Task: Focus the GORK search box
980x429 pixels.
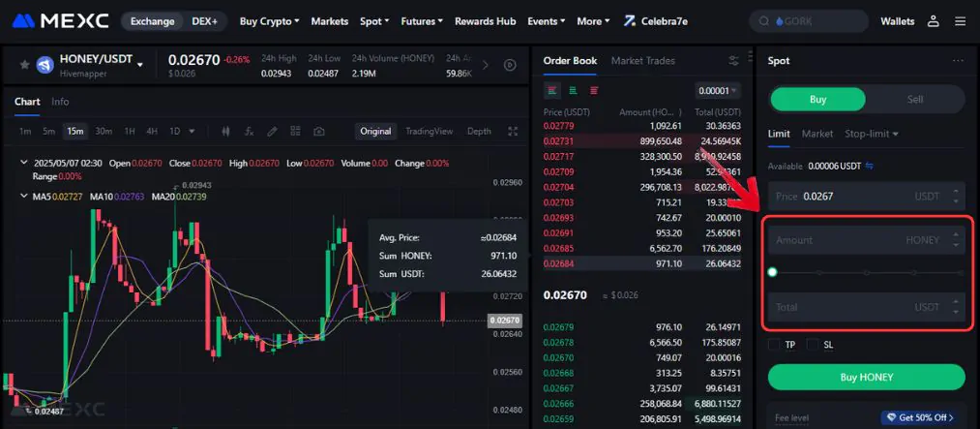Action: point(810,21)
